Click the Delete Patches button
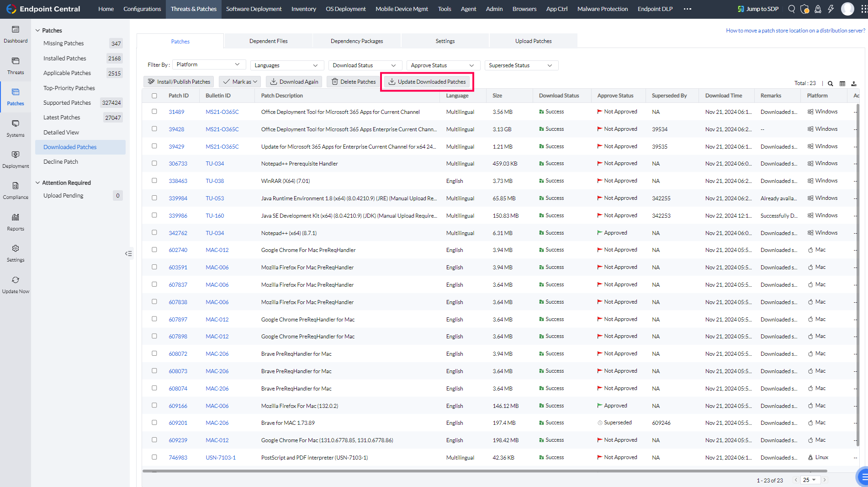This screenshot has width=868, height=487. (354, 82)
